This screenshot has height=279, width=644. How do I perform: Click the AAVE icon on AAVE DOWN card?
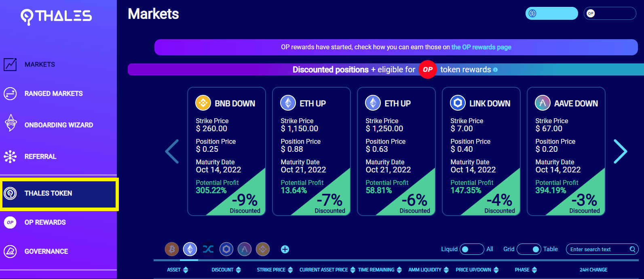[x=543, y=103]
